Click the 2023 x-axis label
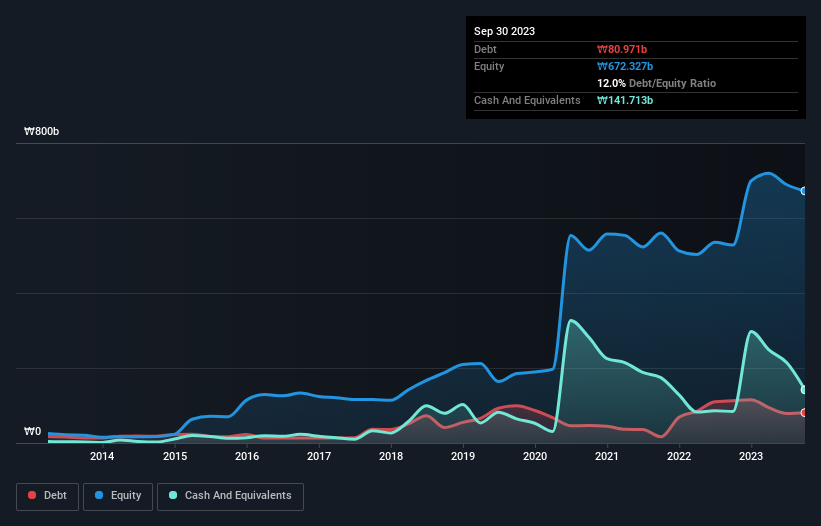 coord(751,456)
